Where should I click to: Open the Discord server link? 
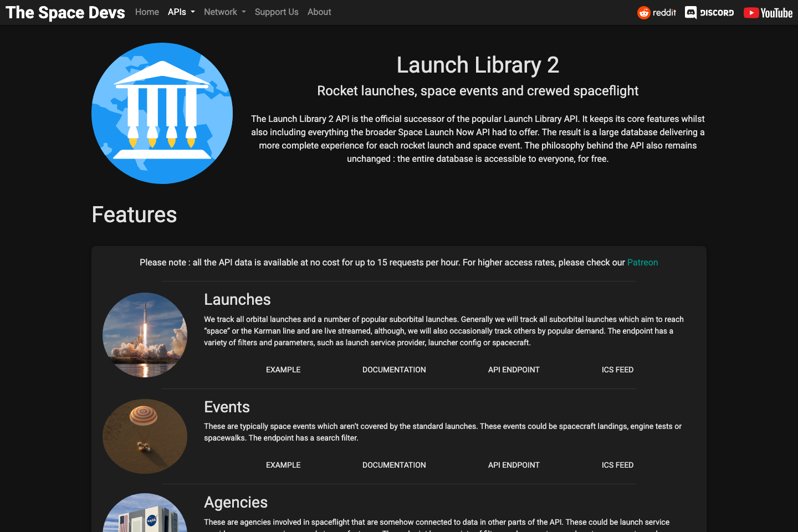[709, 12]
